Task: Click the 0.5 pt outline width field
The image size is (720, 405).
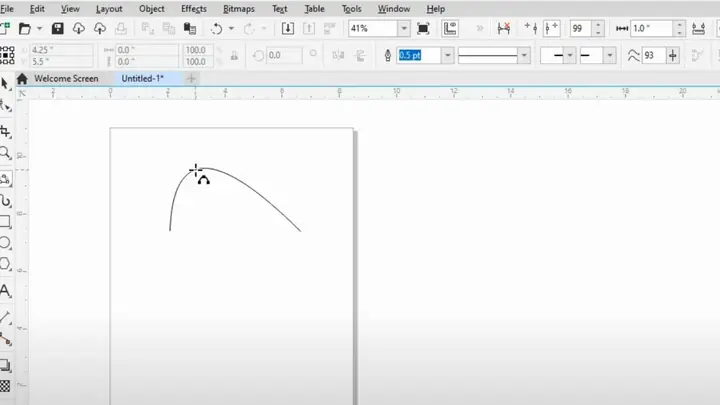Action: [x=419, y=56]
